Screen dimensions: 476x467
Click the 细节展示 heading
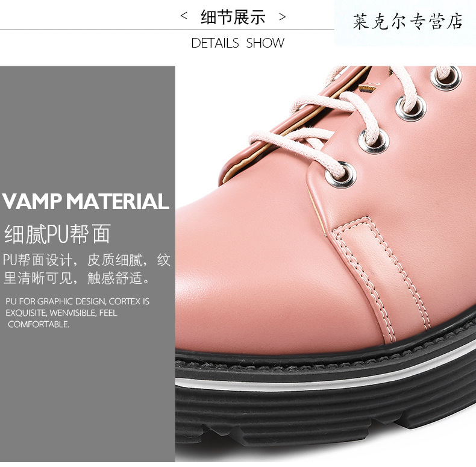pyautogui.click(x=233, y=17)
